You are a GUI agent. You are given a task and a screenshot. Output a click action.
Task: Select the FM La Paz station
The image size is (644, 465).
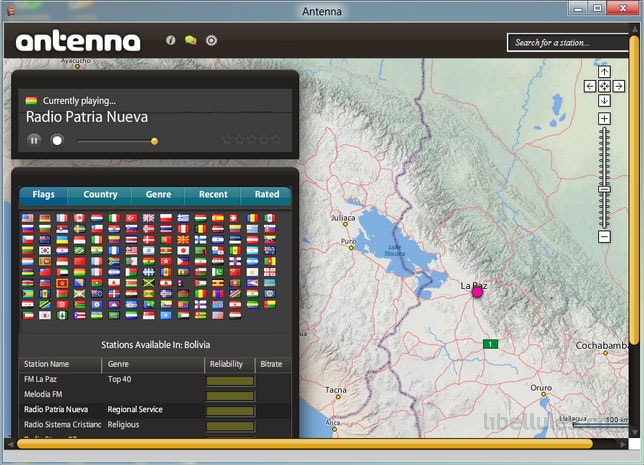(155, 380)
